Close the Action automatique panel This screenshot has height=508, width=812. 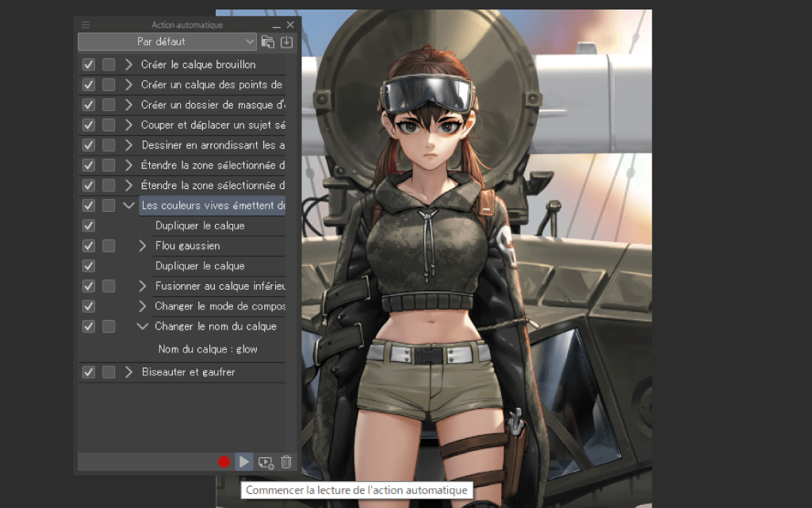coord(290,25)
